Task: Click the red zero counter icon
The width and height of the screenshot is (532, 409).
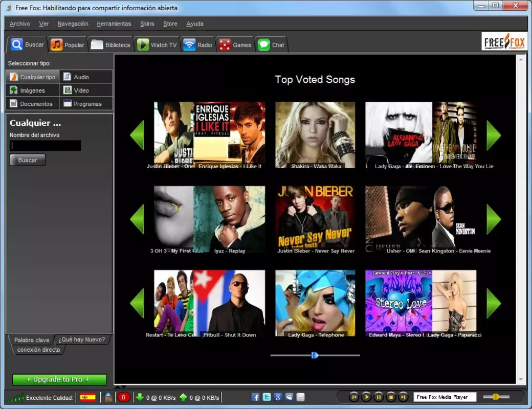Action: [123, 397]
